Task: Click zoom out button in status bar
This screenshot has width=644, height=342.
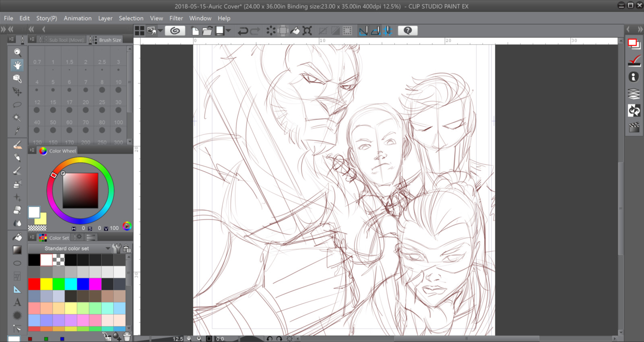Action: [189, 339]
